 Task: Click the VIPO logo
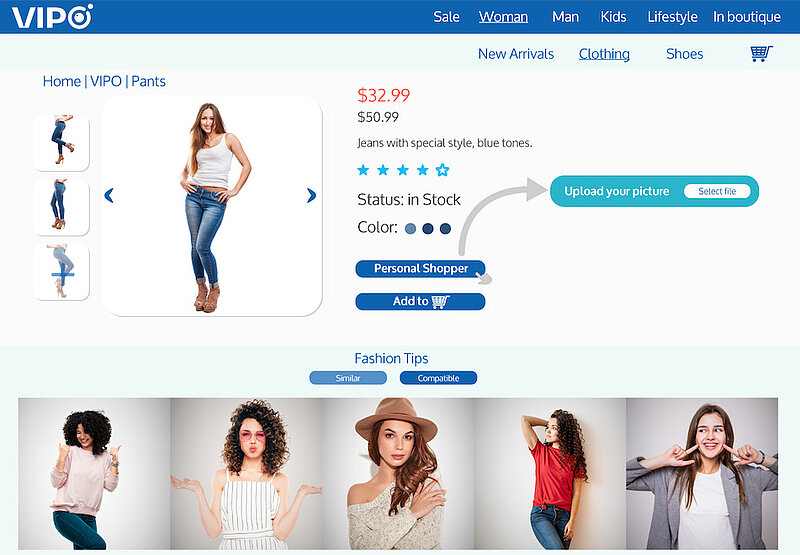coord(52,16)
